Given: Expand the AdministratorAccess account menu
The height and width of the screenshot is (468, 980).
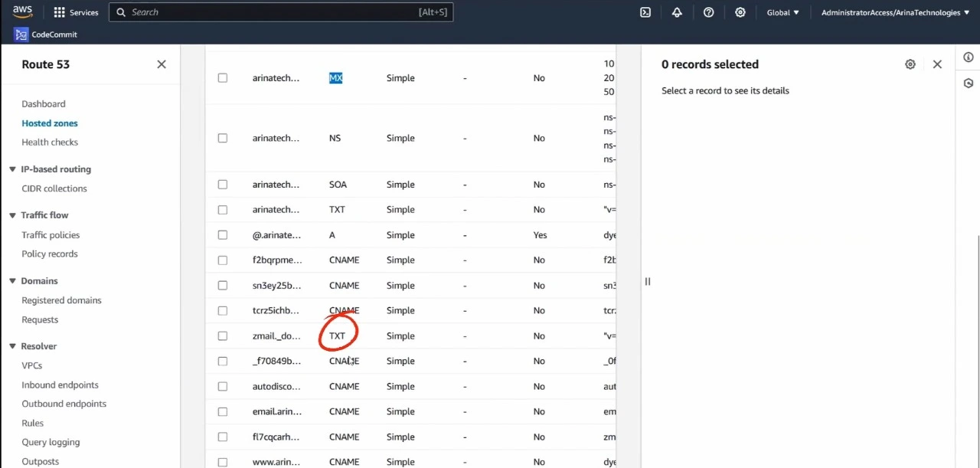Looking at the screenshot, I should [894, 12].
